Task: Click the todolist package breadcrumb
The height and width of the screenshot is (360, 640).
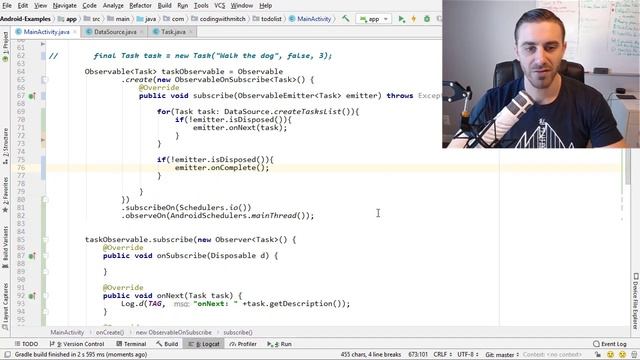Action: (x=267, y=19)
